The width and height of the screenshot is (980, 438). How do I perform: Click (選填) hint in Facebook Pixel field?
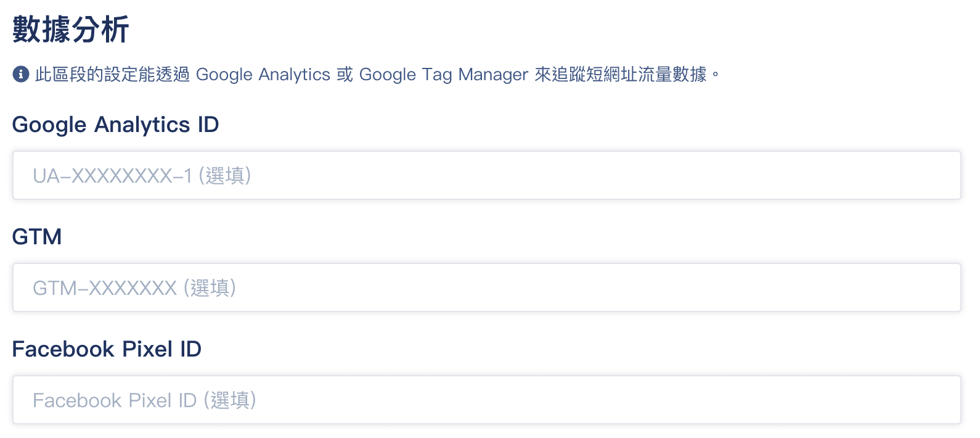pos(230,400)
